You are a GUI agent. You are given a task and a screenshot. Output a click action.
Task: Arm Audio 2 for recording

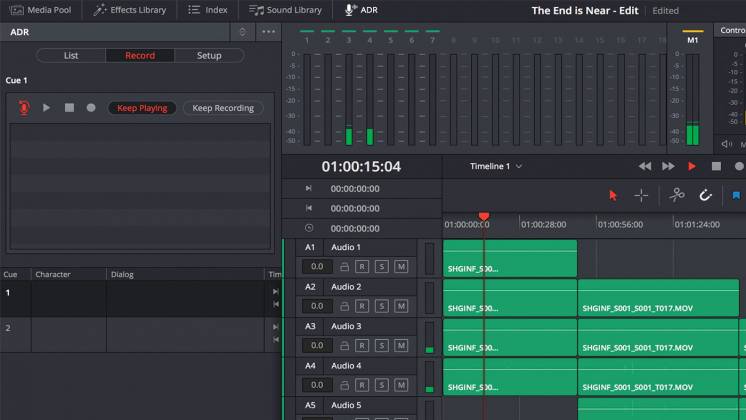pos(362,306)
